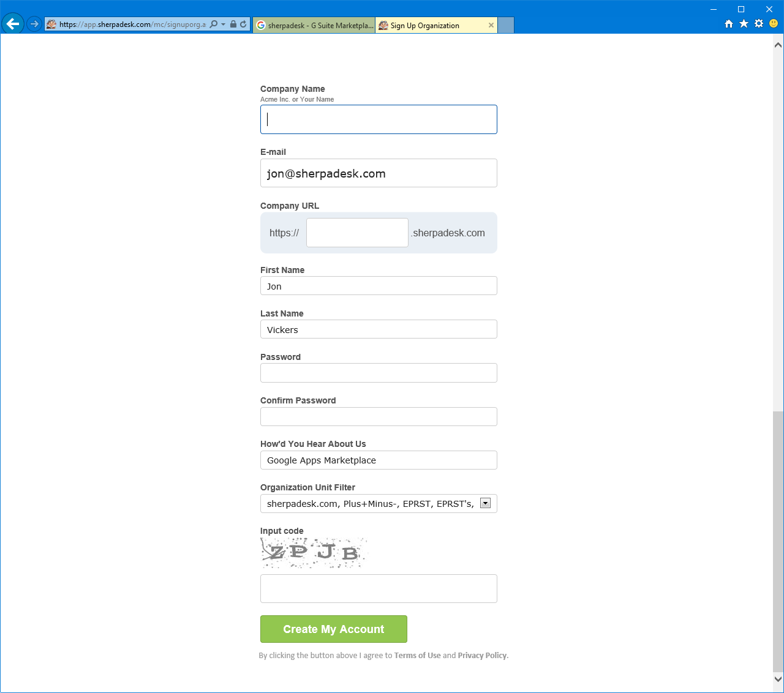Open the Terms of Use link
The height and width of the screenshot is (693, 784).
point(417,655)
